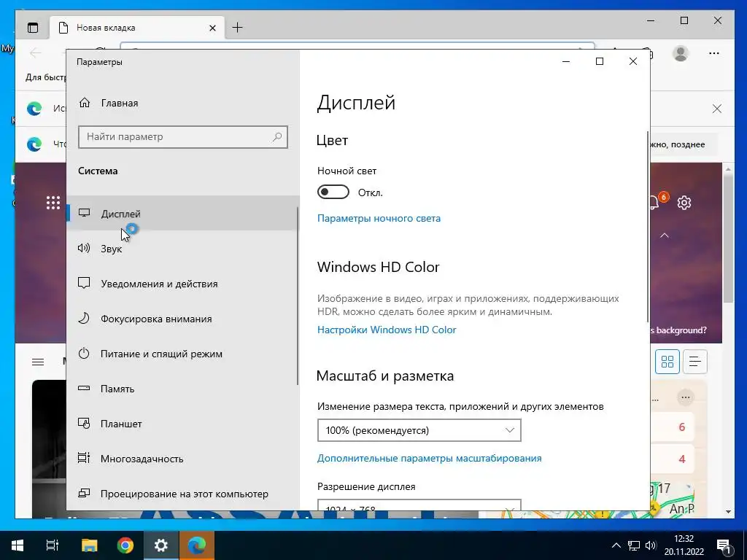The height and width of the screenshot is (560, 747).
Task: Close Новая вкладка tab in Edge
Action: pyautogui.click(x=212, y=28)
